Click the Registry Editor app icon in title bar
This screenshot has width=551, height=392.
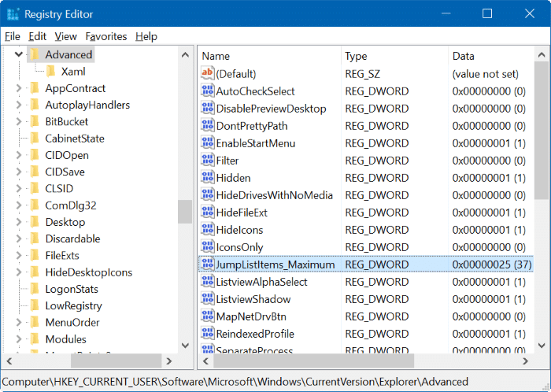tap(13, 14)
